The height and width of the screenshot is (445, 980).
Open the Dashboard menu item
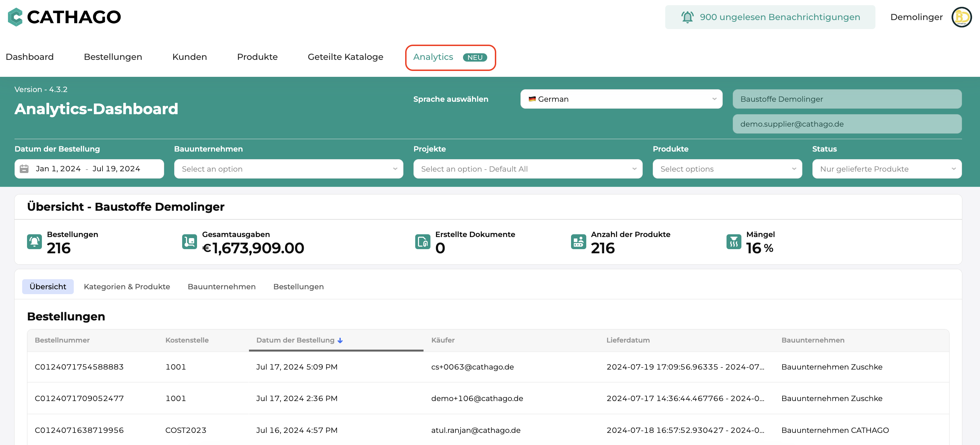click(30, 57)
